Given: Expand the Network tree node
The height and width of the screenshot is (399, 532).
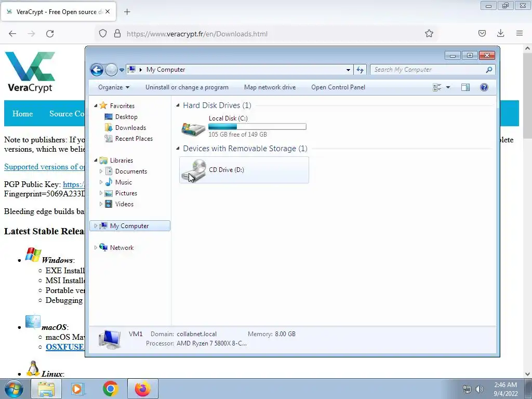Looking at the screenshot, I should [x=96, y=247].
